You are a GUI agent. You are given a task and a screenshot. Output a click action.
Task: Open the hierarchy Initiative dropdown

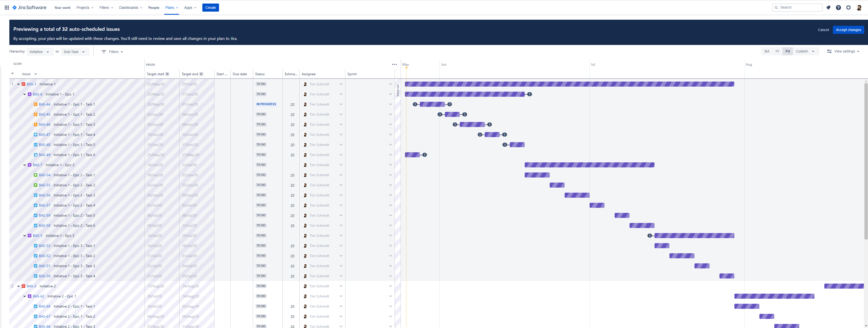[x=40, y=52]
